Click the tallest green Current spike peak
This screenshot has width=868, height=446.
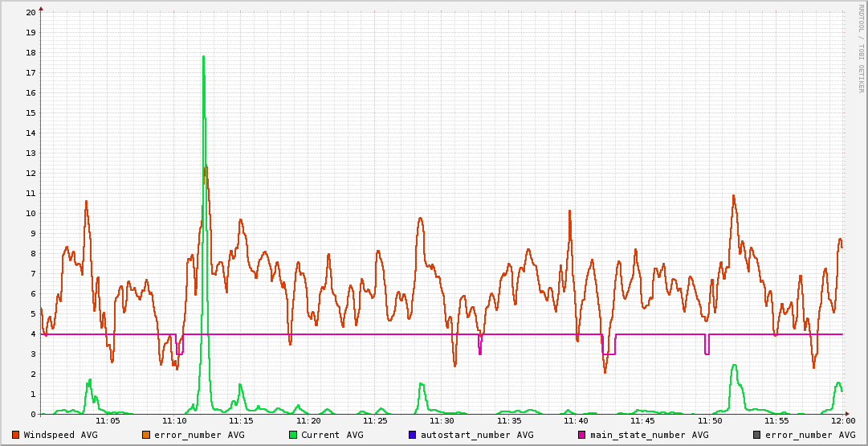coord(203,57)
